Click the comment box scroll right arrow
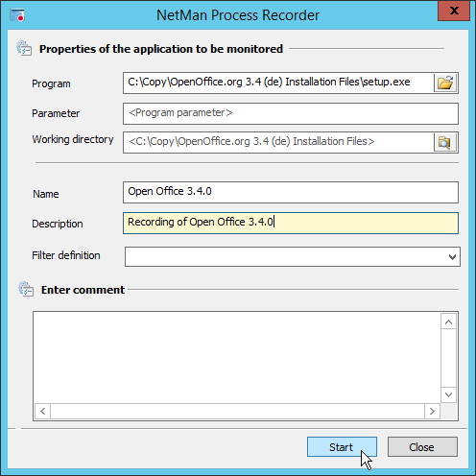Viewport: 476px width, 476px height. [x=432, y=411]
